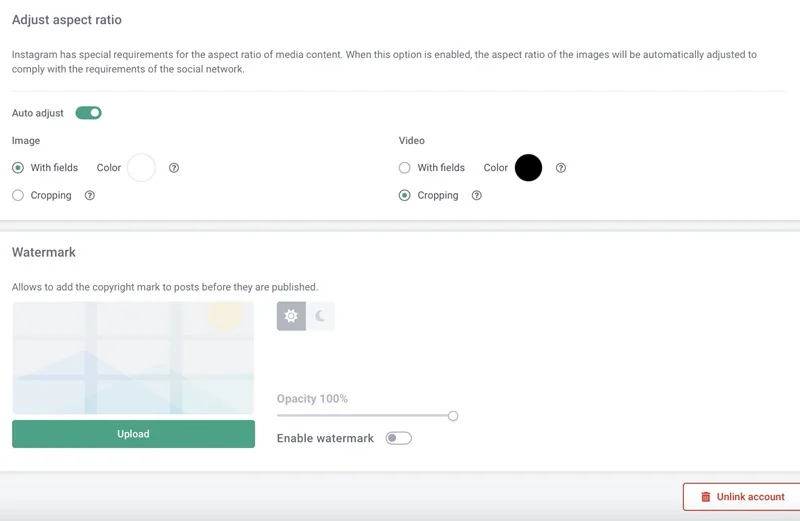Select the light watermark sun icon
Viewport: 800px width, 521px height.
(x=291, y=316)
